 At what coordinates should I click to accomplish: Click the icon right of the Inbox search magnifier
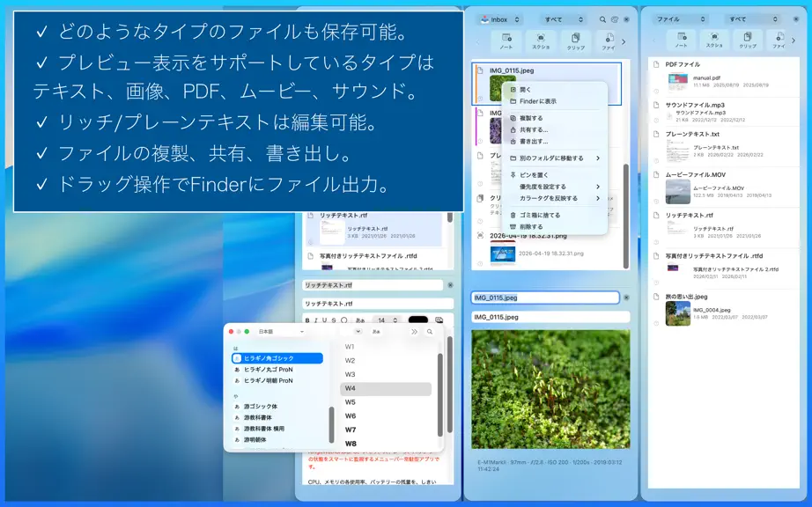(x=614, y=19)
